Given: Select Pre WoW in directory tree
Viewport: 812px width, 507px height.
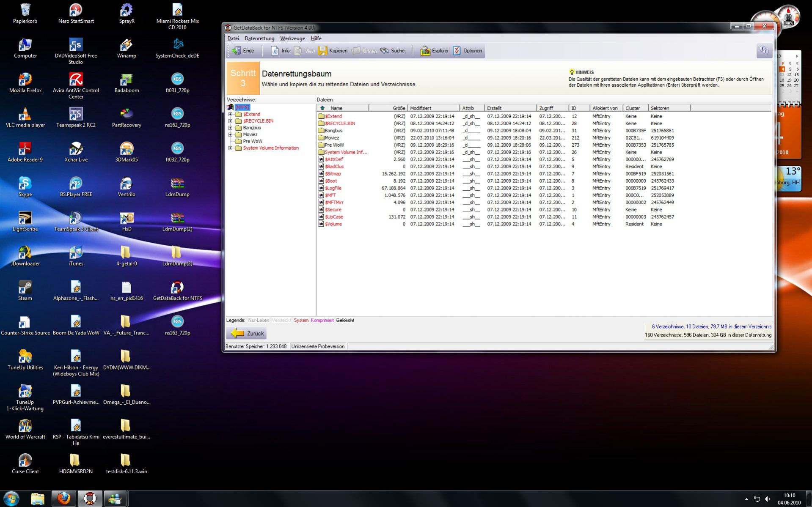Looking at the screenshot, I should (253, 141).
